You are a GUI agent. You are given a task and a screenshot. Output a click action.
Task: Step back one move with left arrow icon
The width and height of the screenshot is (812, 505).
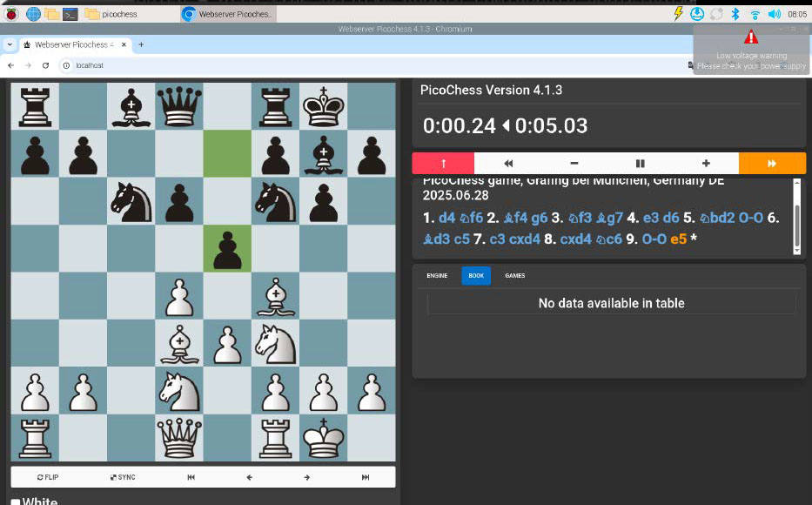249,476
